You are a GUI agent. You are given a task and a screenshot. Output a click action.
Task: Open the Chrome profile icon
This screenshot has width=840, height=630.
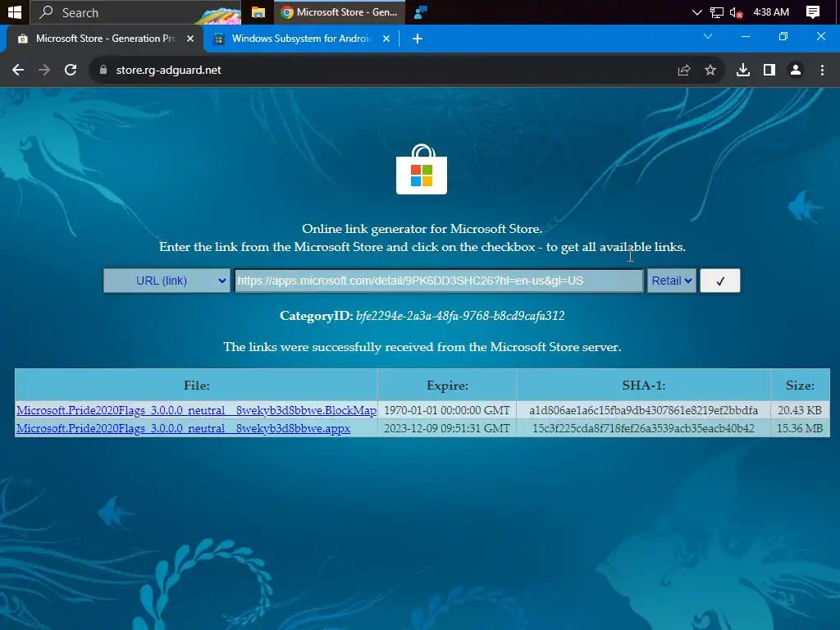pyautogui.click(x=796, y=71)
